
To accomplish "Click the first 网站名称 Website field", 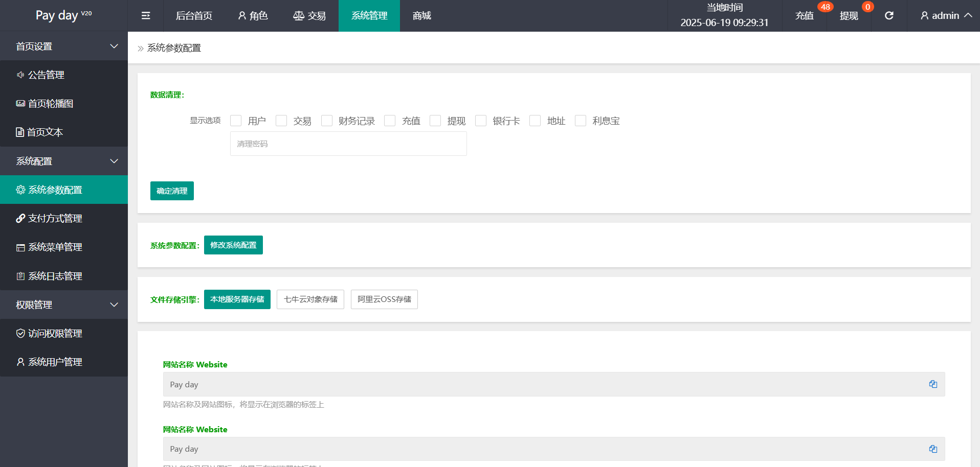I will pyautogui.click(x=554, y=384).
